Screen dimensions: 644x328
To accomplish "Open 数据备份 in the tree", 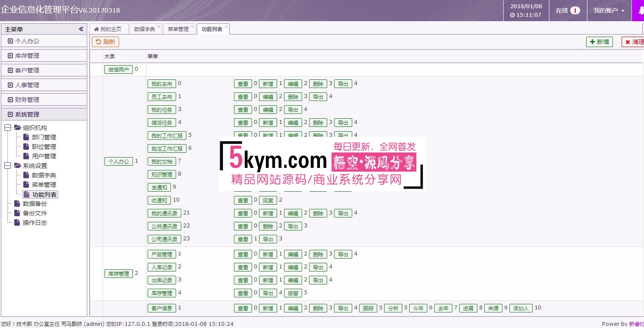I will 35,204.
